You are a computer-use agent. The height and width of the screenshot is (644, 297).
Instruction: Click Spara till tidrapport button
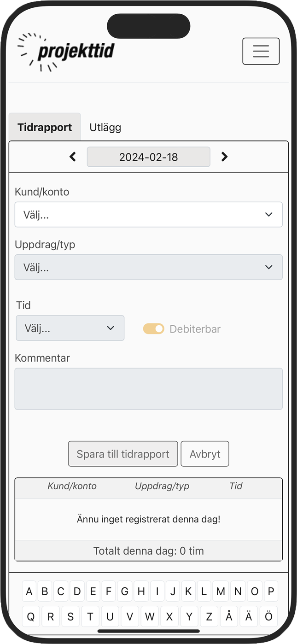[123, 454]
